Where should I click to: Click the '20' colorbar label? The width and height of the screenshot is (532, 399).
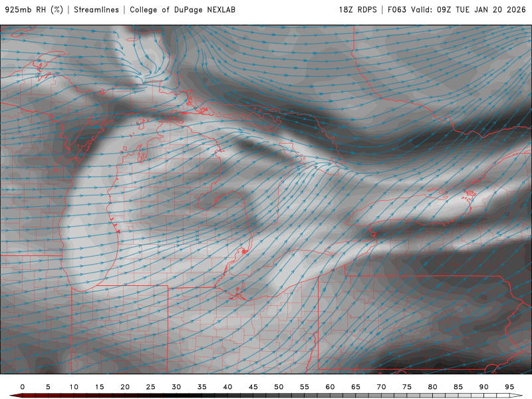click(125, 387)
